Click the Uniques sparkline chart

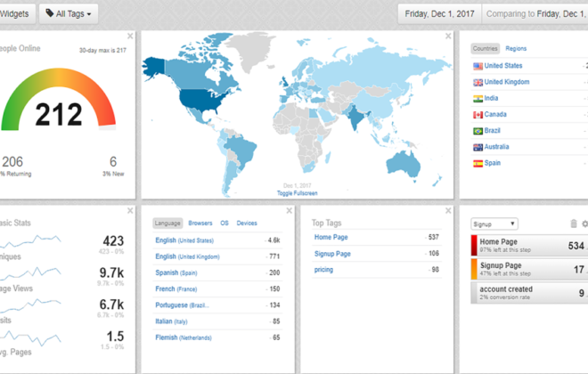pos(31,241)
